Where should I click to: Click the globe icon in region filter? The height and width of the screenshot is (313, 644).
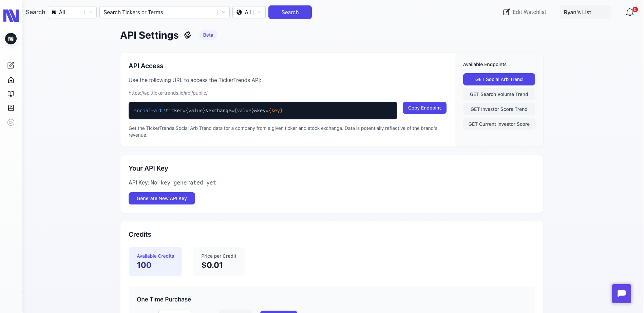(239, 12)
